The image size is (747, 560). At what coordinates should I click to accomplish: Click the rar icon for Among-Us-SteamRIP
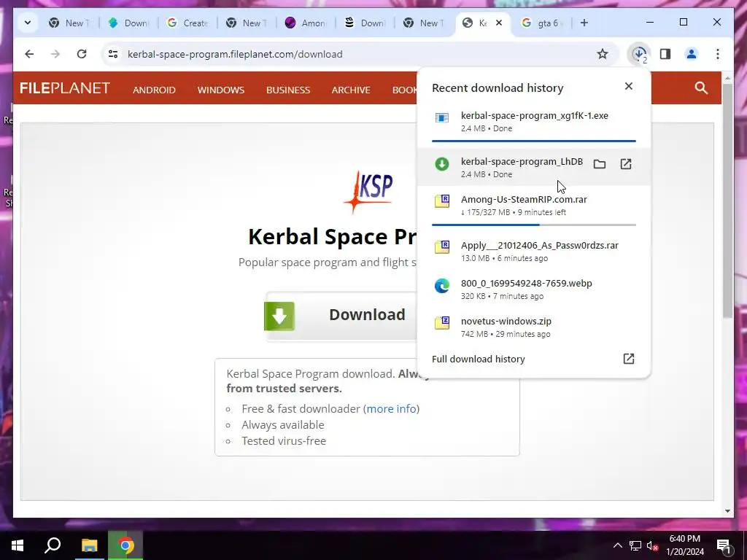click(441, 201)
